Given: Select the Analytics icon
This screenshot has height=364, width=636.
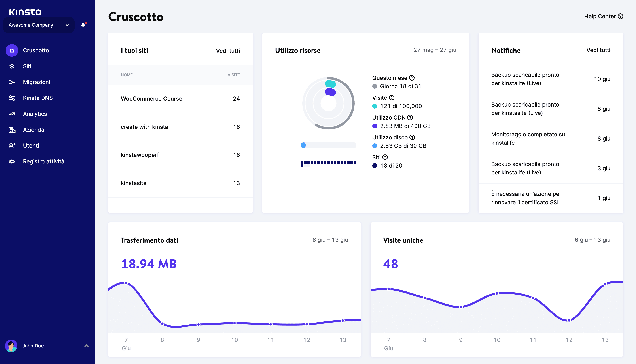Looking at the screenshot, I should 12,114.
